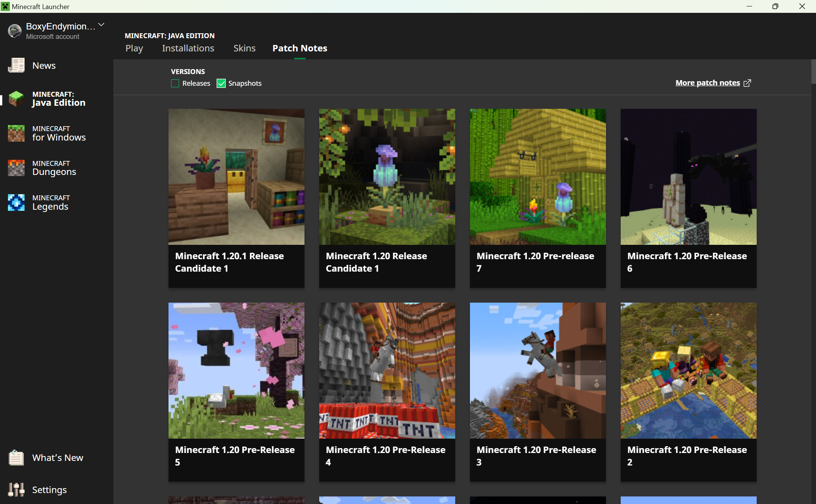Open the More patch notes link
Viewport: 816px width, 504px height.
pyautogui.click(x=707, y=83)
